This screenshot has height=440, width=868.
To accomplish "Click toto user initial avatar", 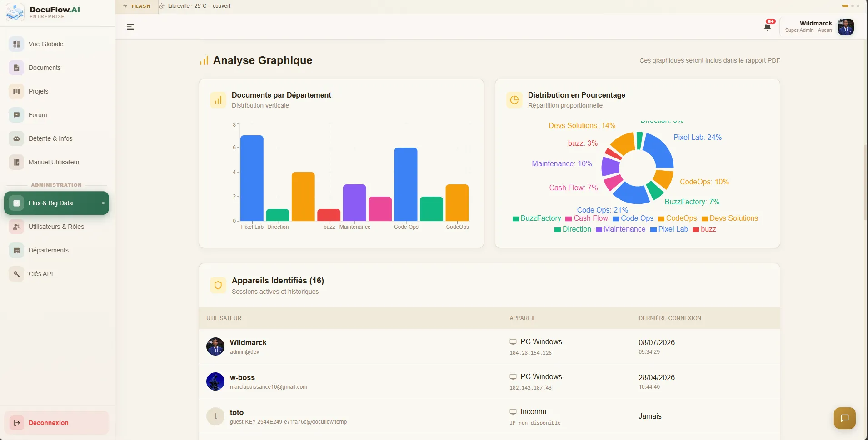I will click(x=215, y=416).
